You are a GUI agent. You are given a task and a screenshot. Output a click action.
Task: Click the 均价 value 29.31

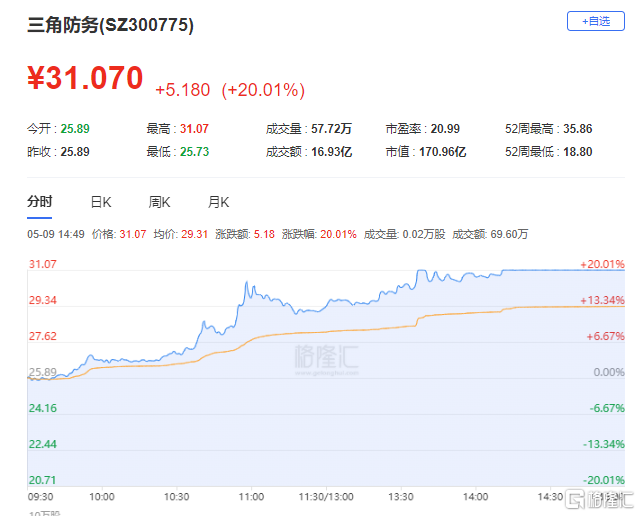click(x=194, y=234)
